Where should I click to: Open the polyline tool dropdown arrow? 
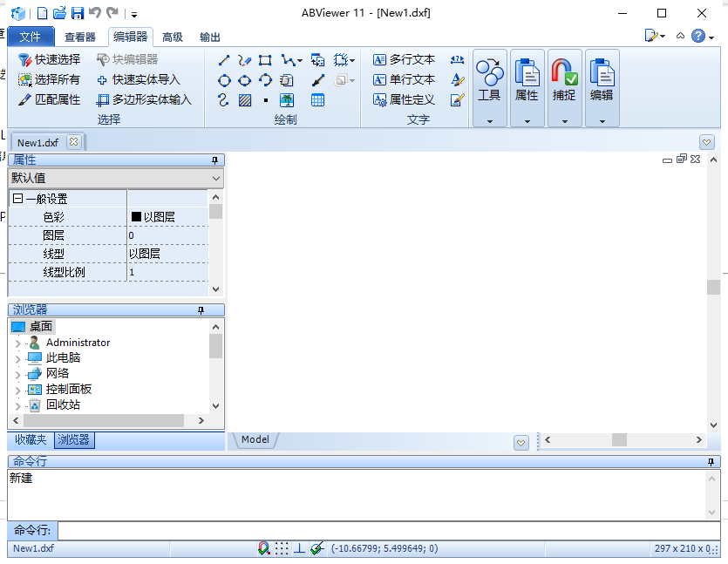pyautogui.click(x=300, y=60)
